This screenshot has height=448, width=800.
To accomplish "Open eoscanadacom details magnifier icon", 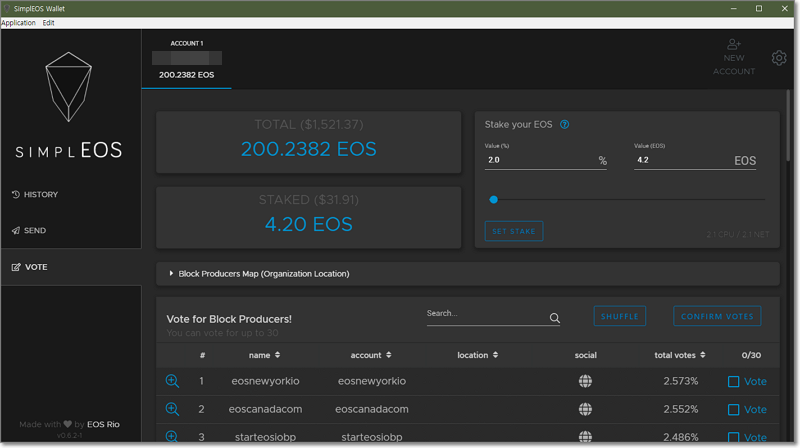I will pyautogui.click(x=172, y=409).
